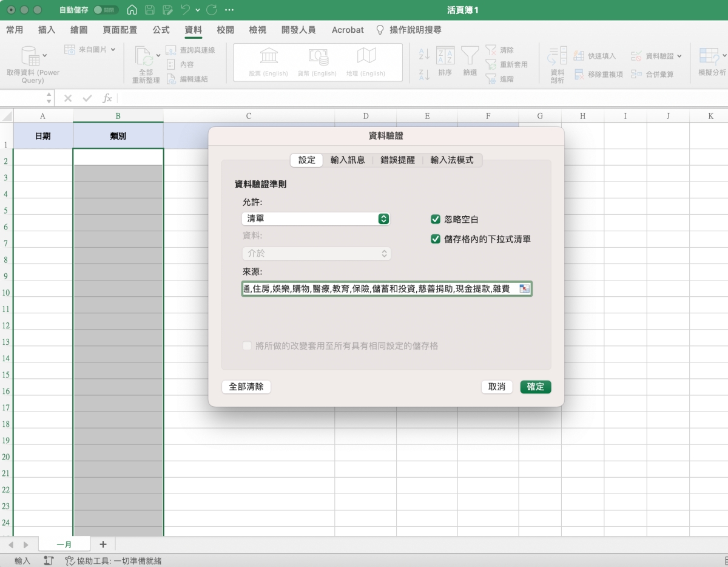Click the Undo arrow icon
728x567 pixels.
[x=186, y=10]
